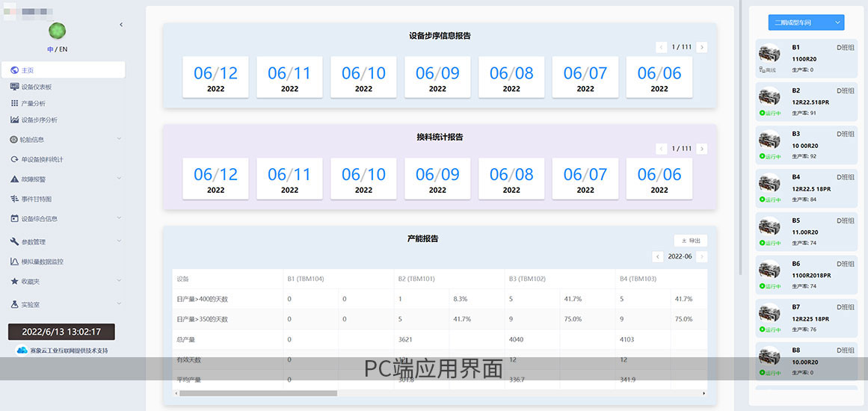Screen dimensions: 868x411
Task: Switch language to EN
Action: tap(63, 49)
